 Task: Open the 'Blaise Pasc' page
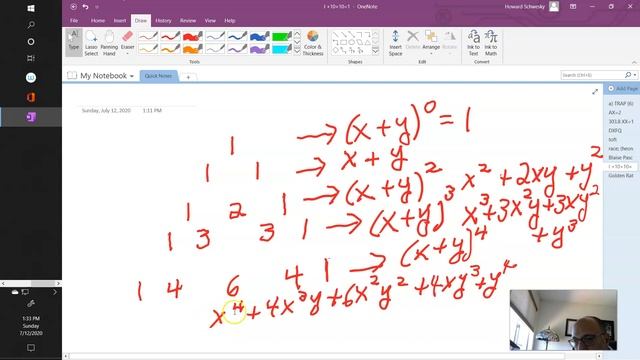coord(620,158)
